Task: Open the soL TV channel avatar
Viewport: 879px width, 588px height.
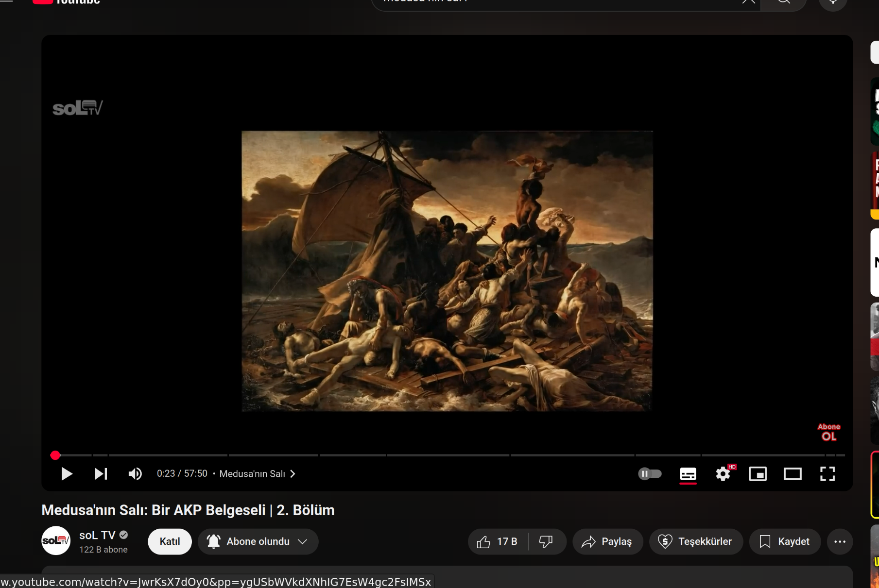Action: pyautogui.click(x=56, y=541)
